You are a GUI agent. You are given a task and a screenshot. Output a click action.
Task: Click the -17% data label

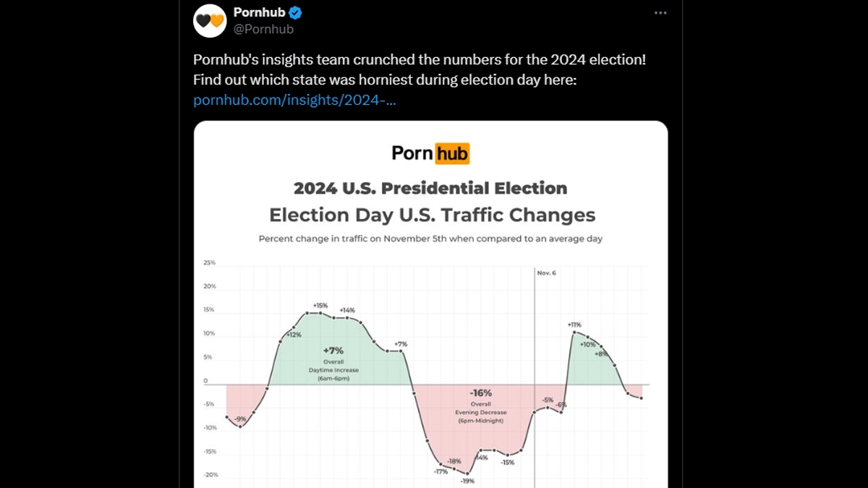pos(441,471)
